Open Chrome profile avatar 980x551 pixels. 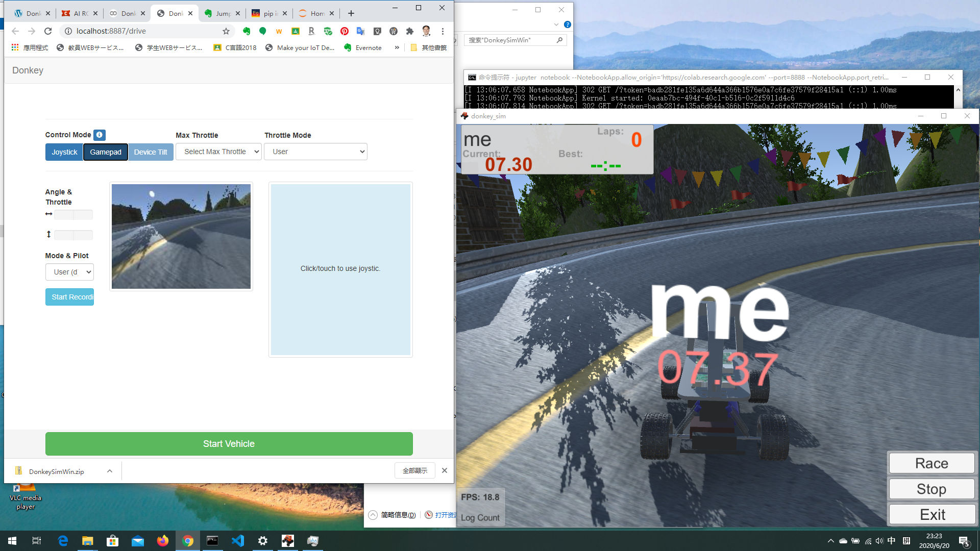(426, 31)
